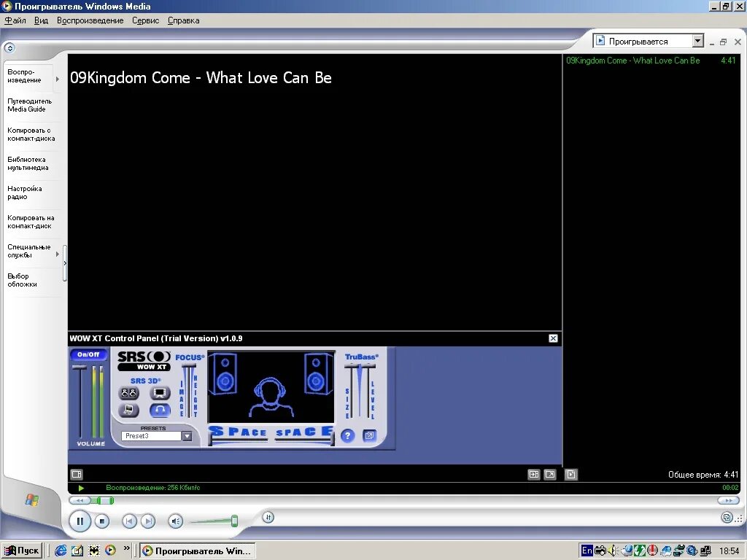Select the laptop speaker mode in SRS 3D
Image resolution: width=747 pixels, height=560 pixels.
click(128, 410)
